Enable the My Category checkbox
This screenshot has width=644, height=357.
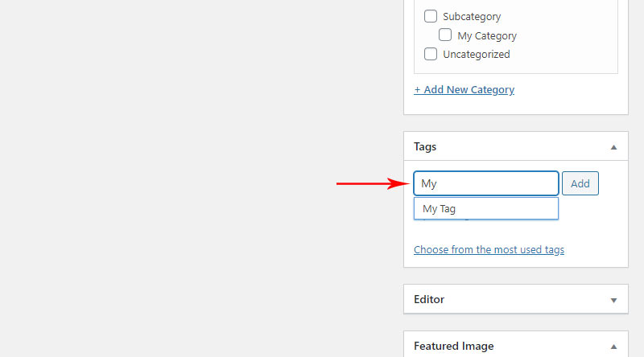[445, 35]
